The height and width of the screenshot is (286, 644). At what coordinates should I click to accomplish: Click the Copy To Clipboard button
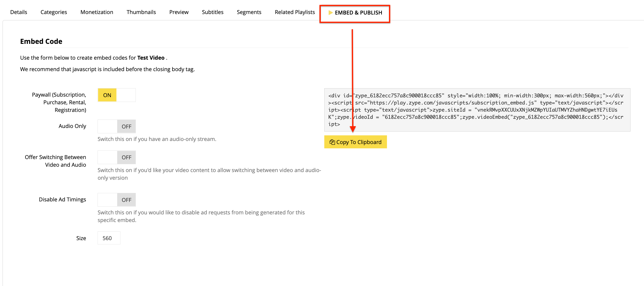click(x=356, y=142)
